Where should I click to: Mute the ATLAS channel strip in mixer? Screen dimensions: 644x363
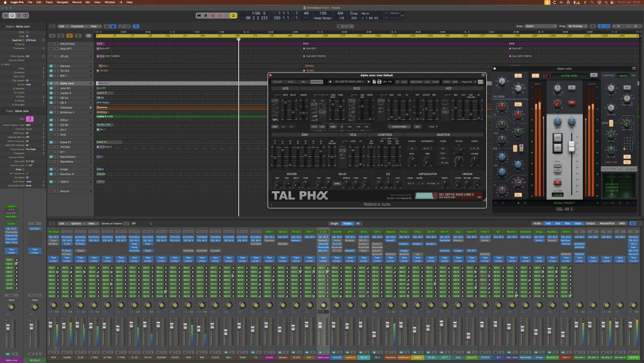click(266, 352)
